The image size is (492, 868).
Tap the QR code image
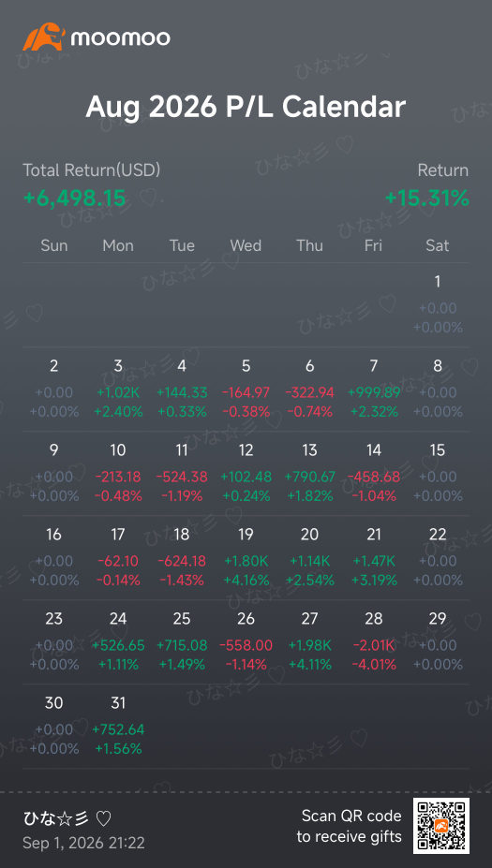click(441, 825)
